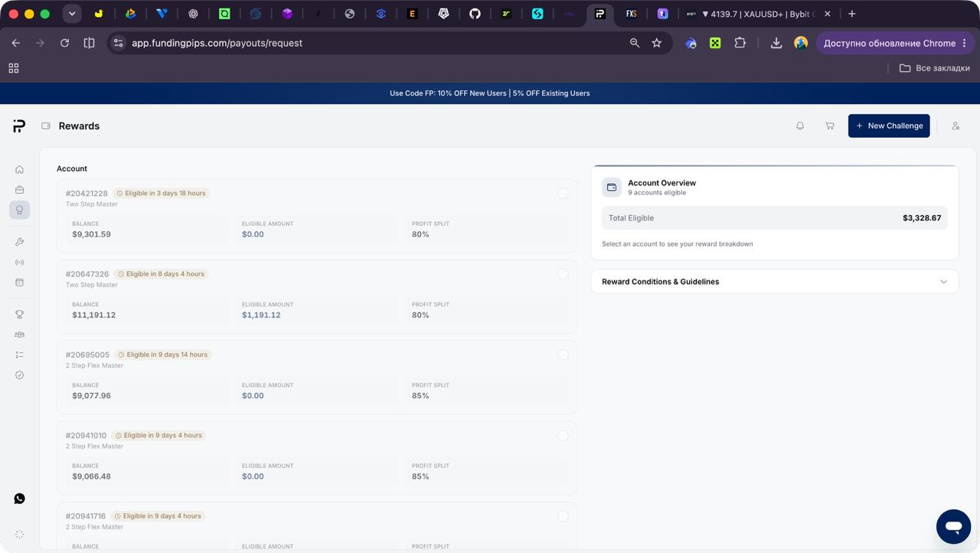Reload the page

point(64,43)
